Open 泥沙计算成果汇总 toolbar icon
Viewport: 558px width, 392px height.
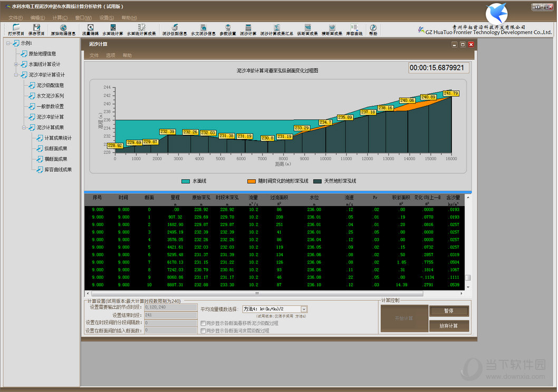point(276,30)
